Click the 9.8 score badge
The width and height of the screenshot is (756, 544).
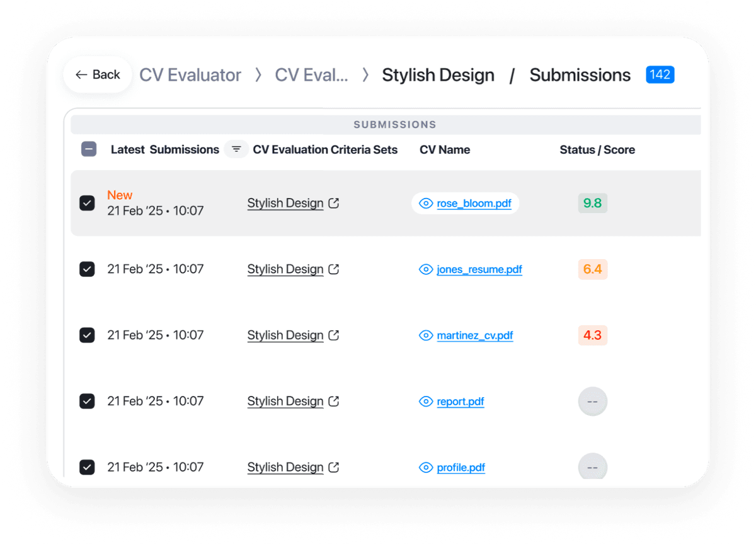pos(592,203)
